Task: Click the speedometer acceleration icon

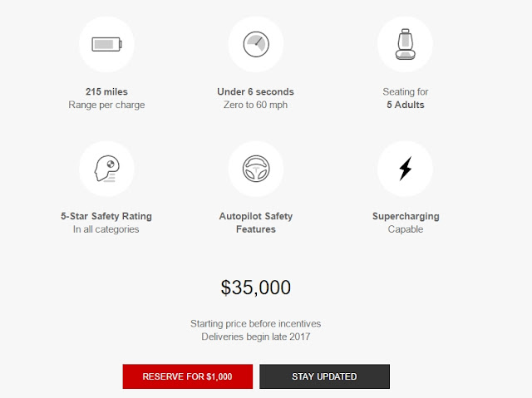Action: point(256,44)
